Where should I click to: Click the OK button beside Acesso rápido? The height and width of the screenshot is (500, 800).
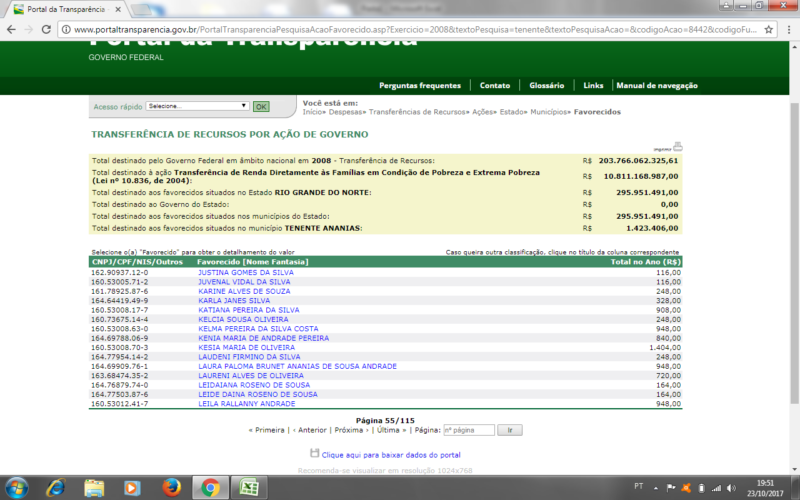click(x=261, y=106)
